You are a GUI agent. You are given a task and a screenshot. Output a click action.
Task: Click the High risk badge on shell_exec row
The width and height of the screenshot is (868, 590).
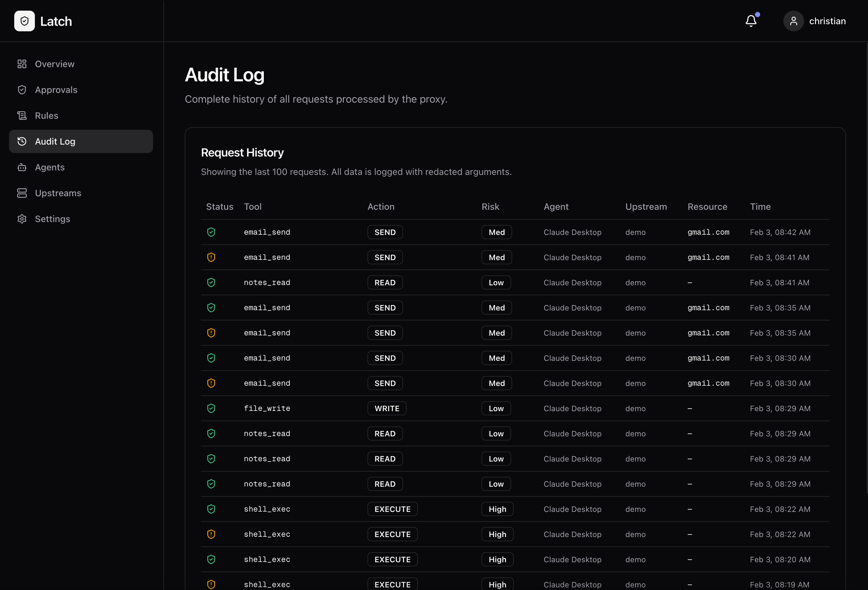[497, 509]
